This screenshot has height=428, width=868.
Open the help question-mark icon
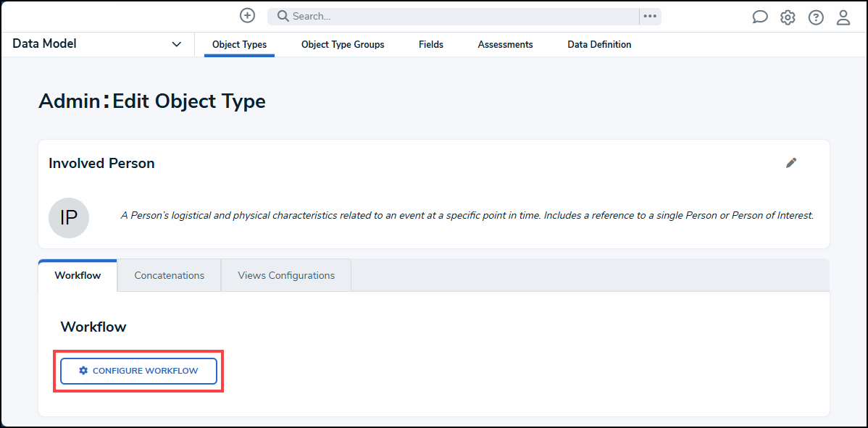pyautogui.click(x=816, y=17)
